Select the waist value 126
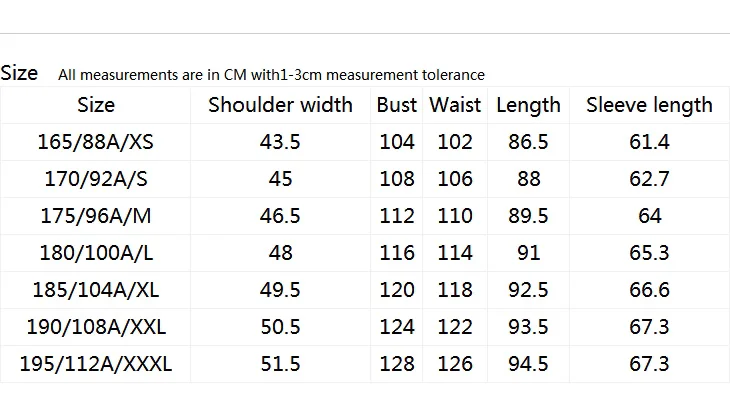The height and width of the screenshot is (396, 730). tap(455, 364)
